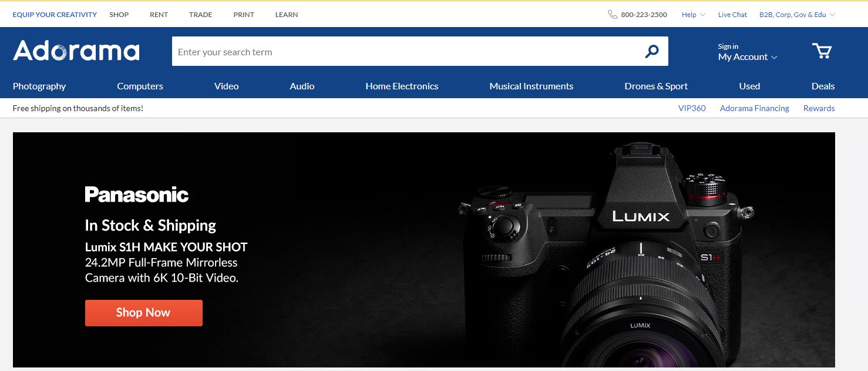This screenshot has width=868, height=371.
Task: Click the Shop Now button
Action: click(x=144, y=313)
